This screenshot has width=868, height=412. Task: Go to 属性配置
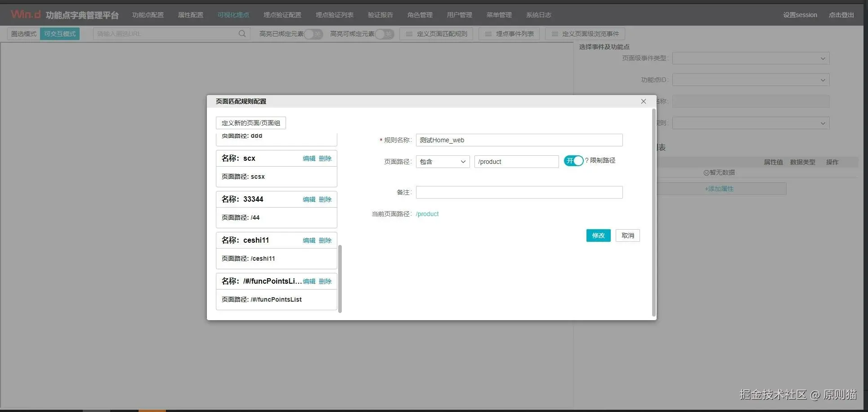[191, 15]
